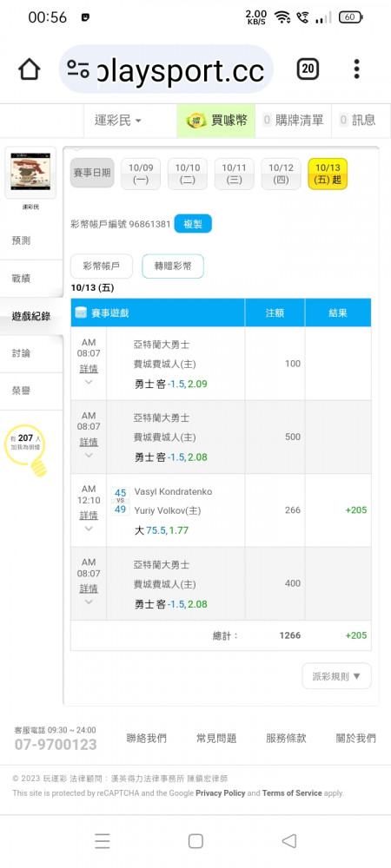The image size is (391, 868).
Task: Open the site settings icon in address bar
Action: [x=78, y=69]
